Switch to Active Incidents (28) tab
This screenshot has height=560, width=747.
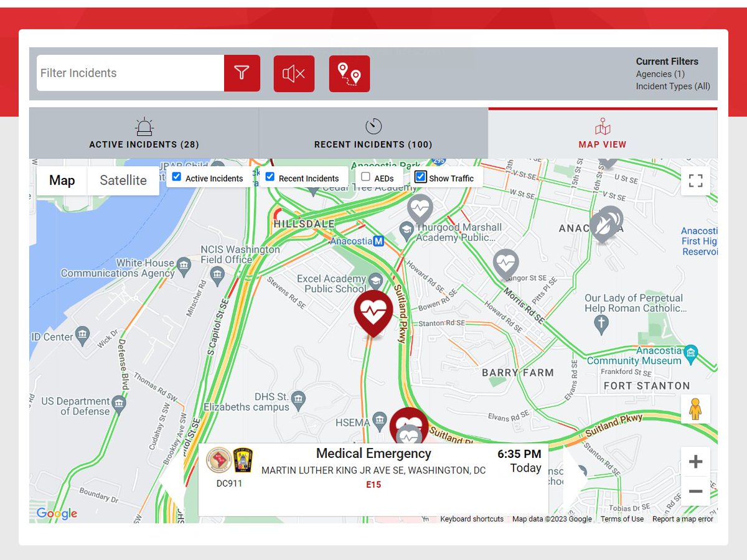point(144,133)
